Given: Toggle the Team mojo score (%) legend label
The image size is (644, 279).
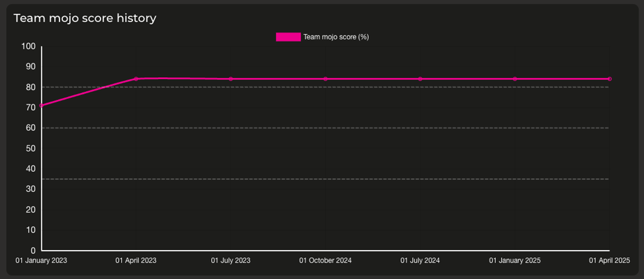Looking at the screenshot, I should click(336, 37).
